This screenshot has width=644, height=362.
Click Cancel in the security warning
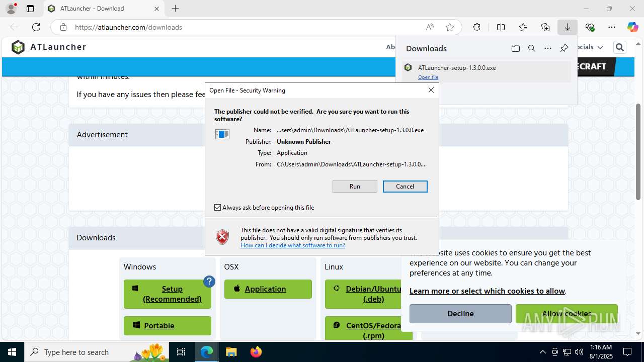405,187
